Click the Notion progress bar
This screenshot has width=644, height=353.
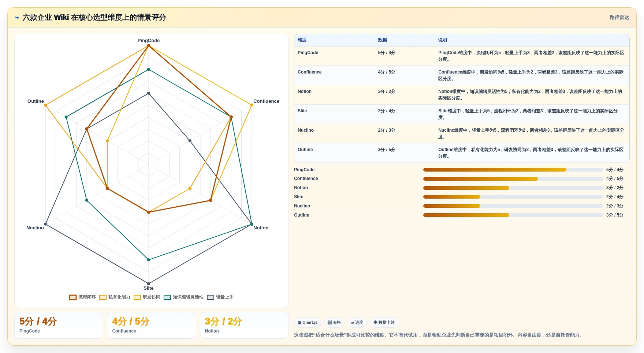pos(513,188)
